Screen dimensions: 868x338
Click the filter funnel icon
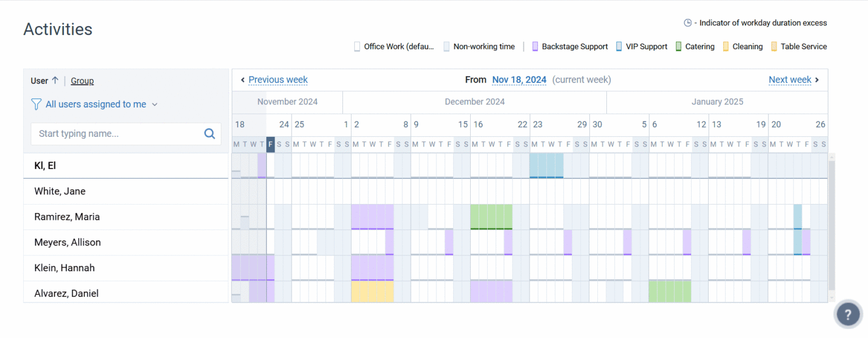[x=36, y=104]
